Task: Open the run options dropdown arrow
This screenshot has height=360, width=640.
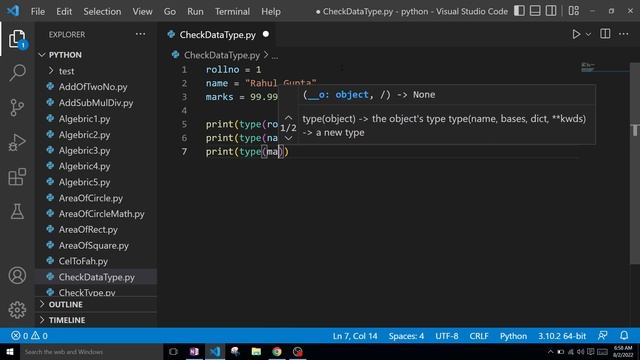Action: tap(588, 35)
